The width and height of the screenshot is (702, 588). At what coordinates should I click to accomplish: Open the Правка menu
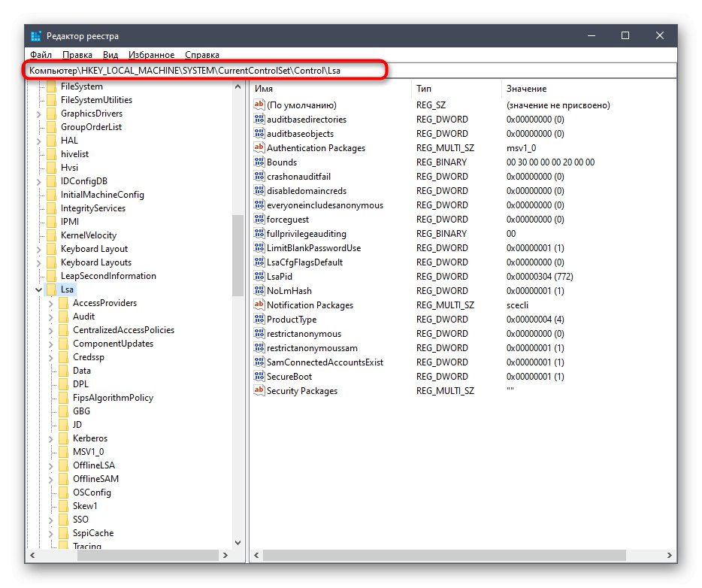tap(77, 55)
